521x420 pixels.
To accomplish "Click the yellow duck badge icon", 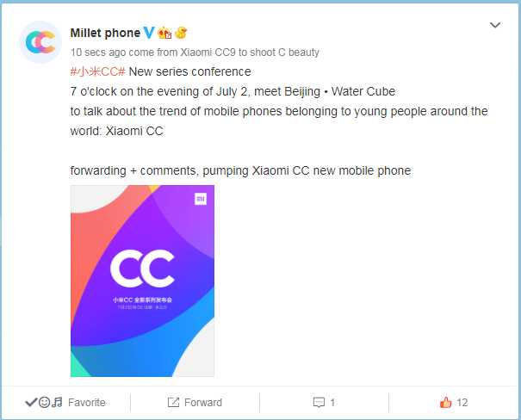I will (181, 33).
